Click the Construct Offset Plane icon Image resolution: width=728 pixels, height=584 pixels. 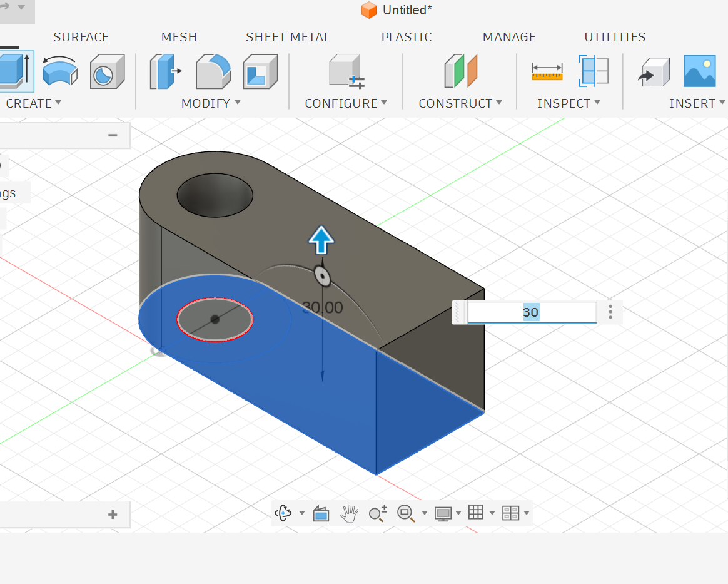click(460, 71)
